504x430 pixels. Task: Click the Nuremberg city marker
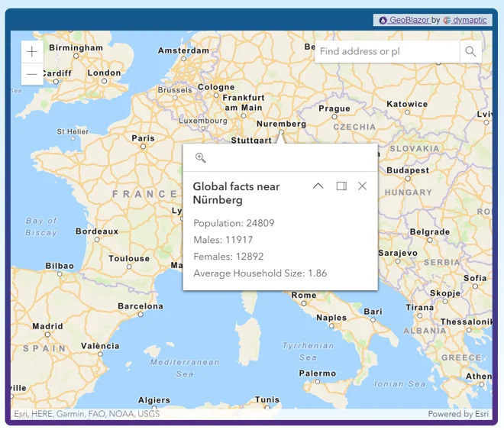click(281, 132)
